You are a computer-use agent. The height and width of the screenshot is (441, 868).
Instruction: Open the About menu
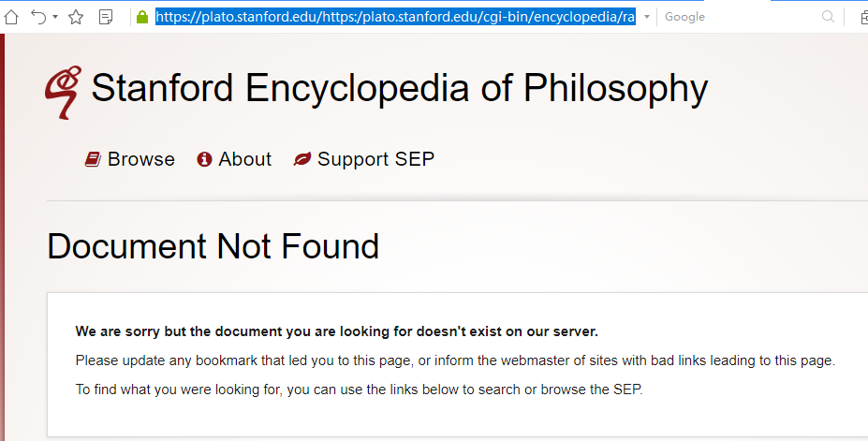pyautogui.click(x=244, y=160)
